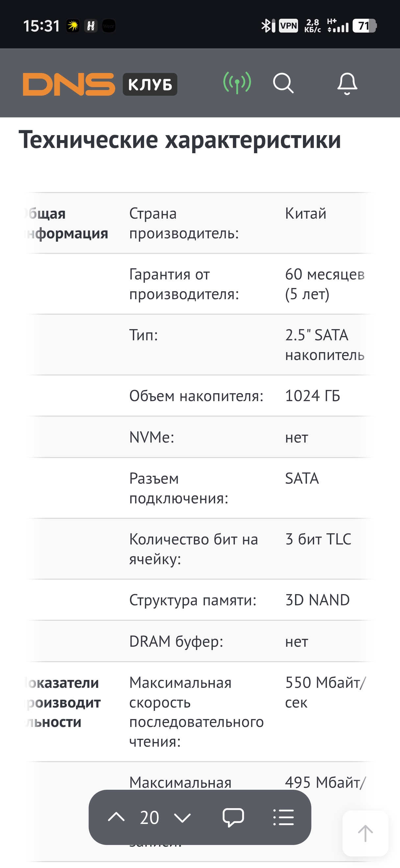Go to previous comment with up chevron
This screenshot has height=868, width=400.
[x=116, y=817]
